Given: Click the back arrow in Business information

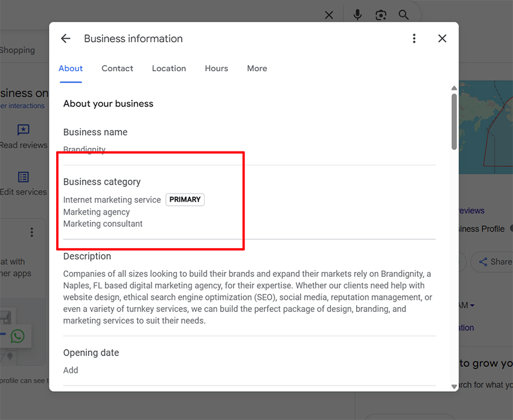Looking at the screenshot, I should click(x=66, y=39).
